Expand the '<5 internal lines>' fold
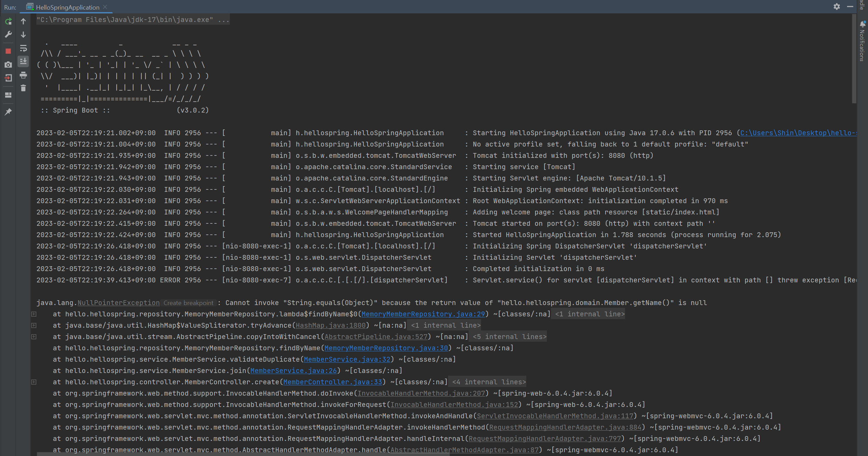The height and width of the screenshot is (456, 868). click(x=508, y=337)
